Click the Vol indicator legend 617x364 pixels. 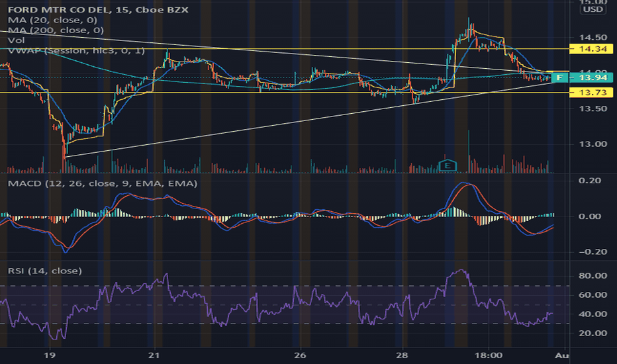[x=16, y=40]
